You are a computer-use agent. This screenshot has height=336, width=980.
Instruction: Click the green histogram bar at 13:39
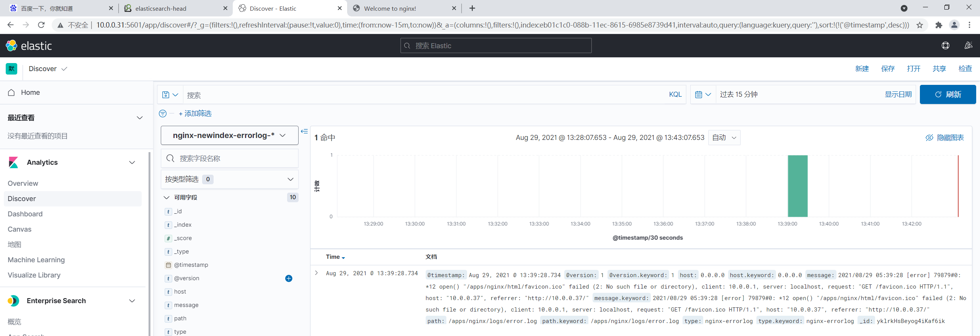pos(798,186)
